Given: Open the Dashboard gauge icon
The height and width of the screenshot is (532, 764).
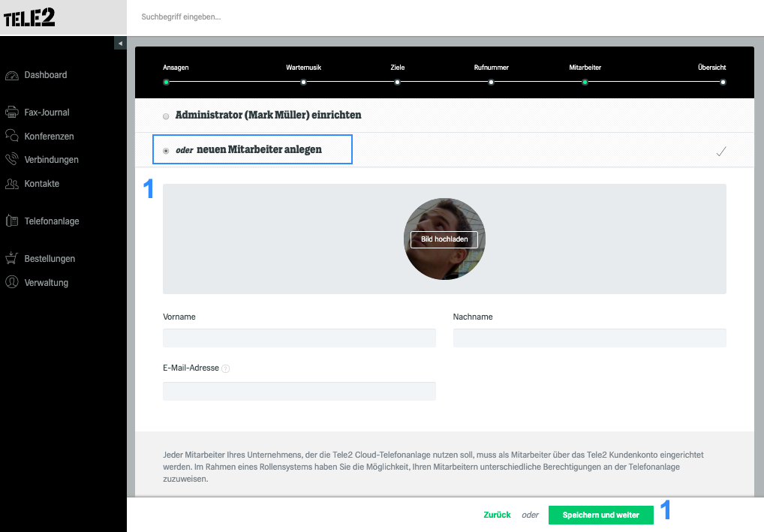Looking at the screenshot, I should pyautogui.click(x=12, y=75).
